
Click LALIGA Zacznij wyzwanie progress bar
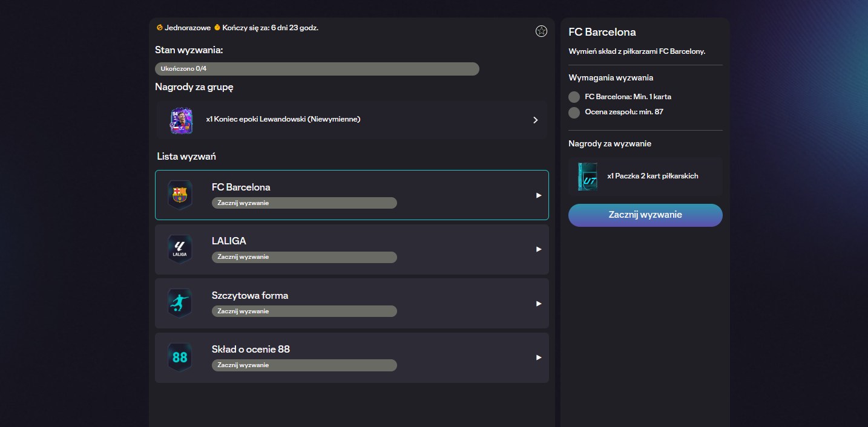304,257
